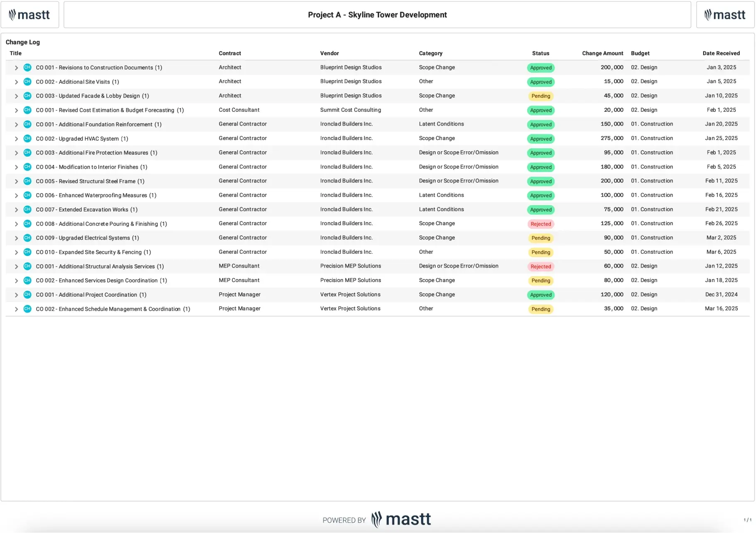Viewport: 756px width, 533px height.
Task: Click the Pending badge on Updated Facade & Lobby Design
Action: point(540,96)
